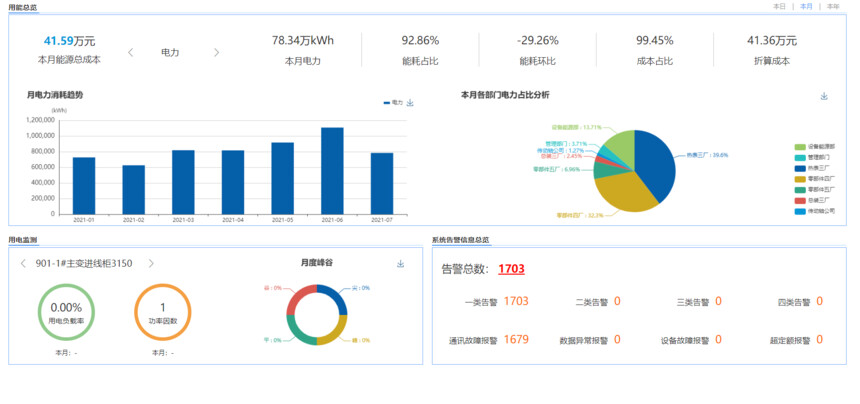Click the red 告警总数 1703 link
This screenshot has width=860, height=404.
tap(511, 269)
